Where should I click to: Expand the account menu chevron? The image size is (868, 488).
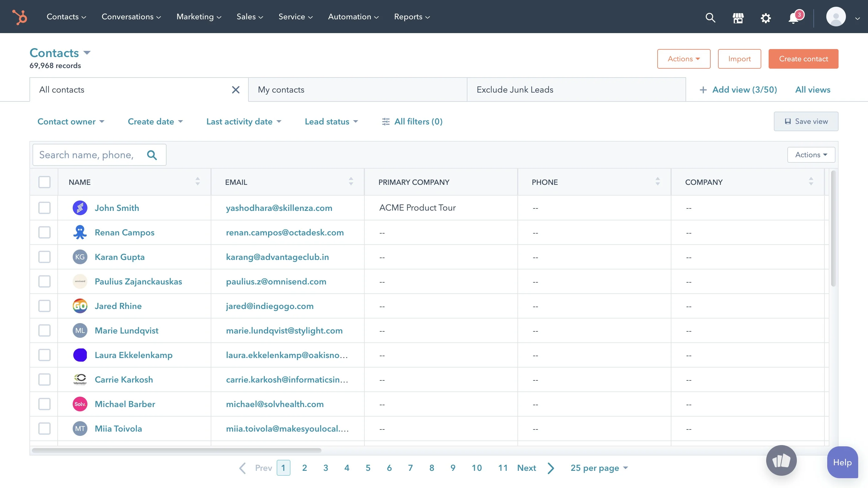858,18
